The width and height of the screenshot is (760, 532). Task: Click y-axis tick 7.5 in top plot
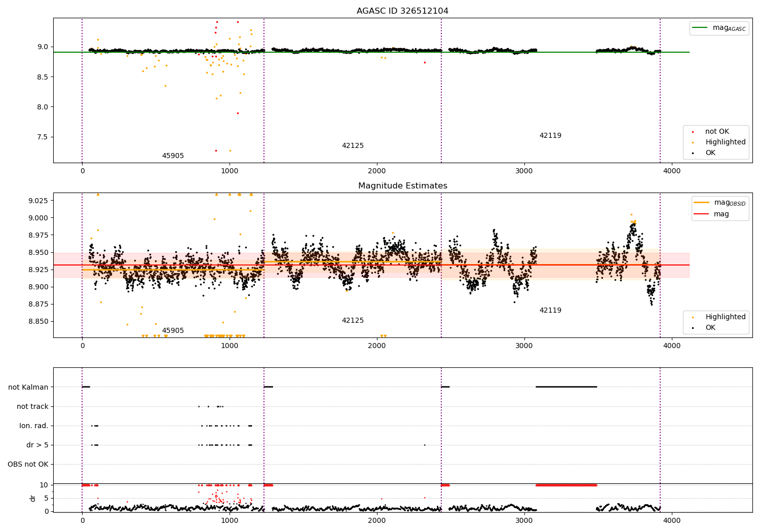(42, 137)
